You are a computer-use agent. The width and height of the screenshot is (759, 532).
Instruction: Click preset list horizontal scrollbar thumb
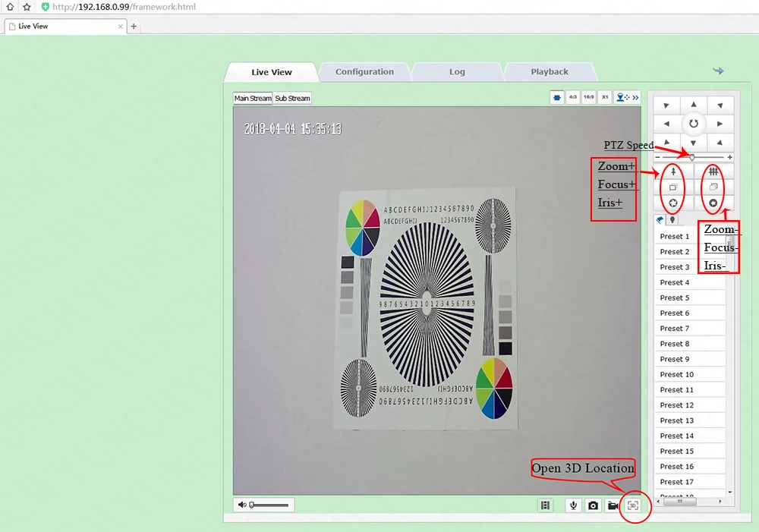point(679,502)
